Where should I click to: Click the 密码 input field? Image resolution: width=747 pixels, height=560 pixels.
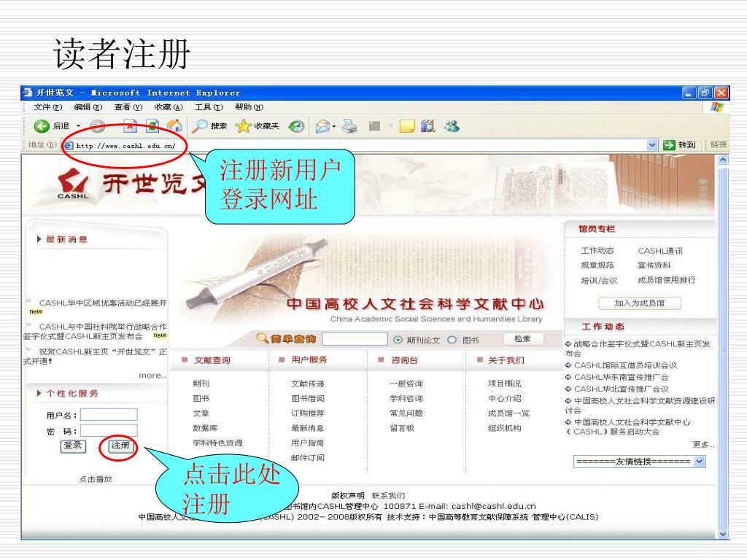tap(109, 430)
